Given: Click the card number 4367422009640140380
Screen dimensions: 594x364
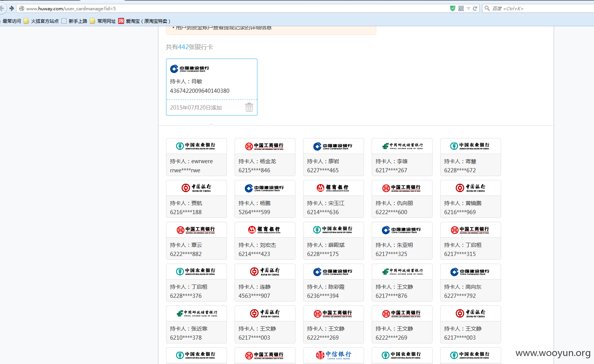Looking at the screenshot, I should (x=200, y=91).
